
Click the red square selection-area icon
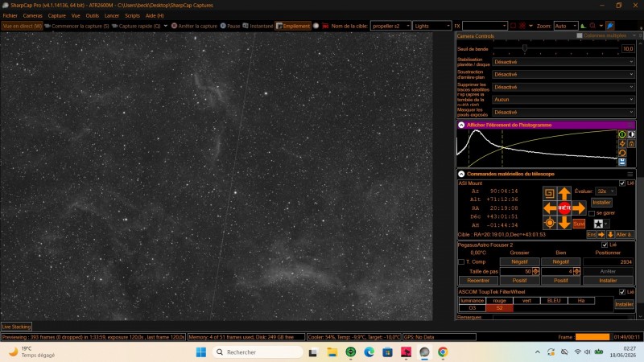[x=513, y=26]
